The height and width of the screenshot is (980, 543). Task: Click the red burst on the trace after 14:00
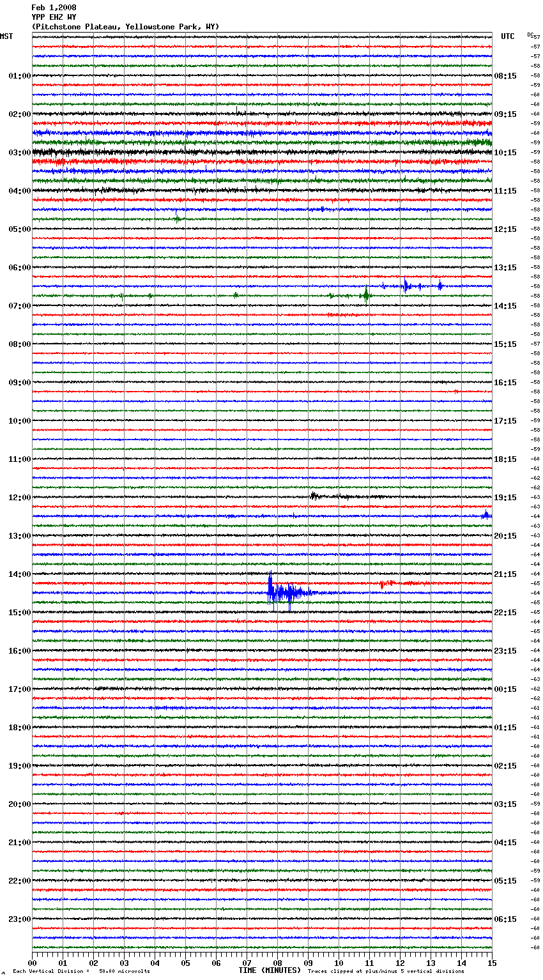[x=386, y=583]
